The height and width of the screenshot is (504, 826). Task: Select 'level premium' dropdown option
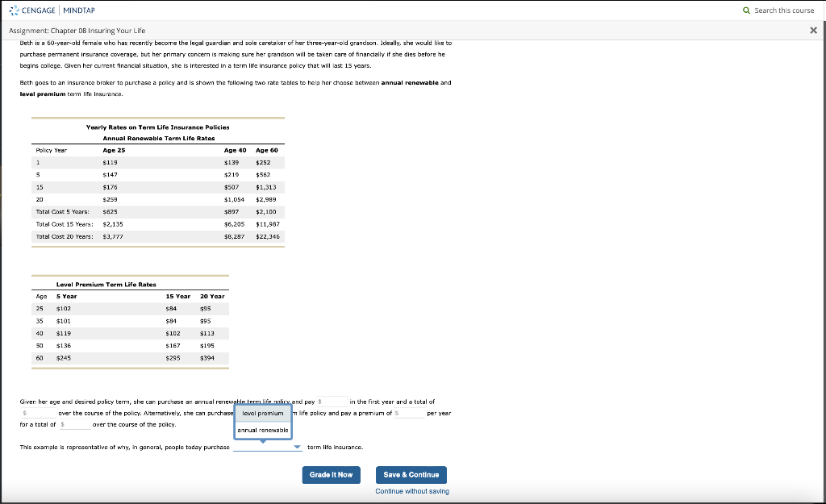pos(263,413)
